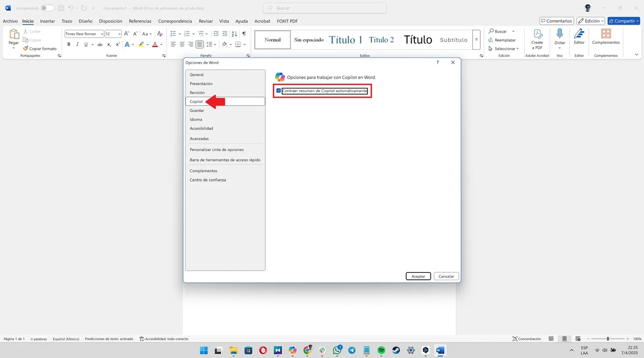Open the FOXIT PDF ribbon tab
This screenshot has height=358, width=644.
pyautogui.click(x=286, y=21)
